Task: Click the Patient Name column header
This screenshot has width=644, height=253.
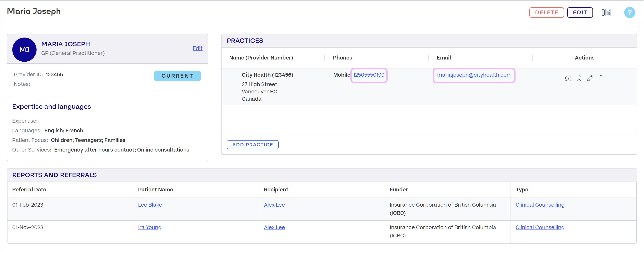Action: [155, 190]
